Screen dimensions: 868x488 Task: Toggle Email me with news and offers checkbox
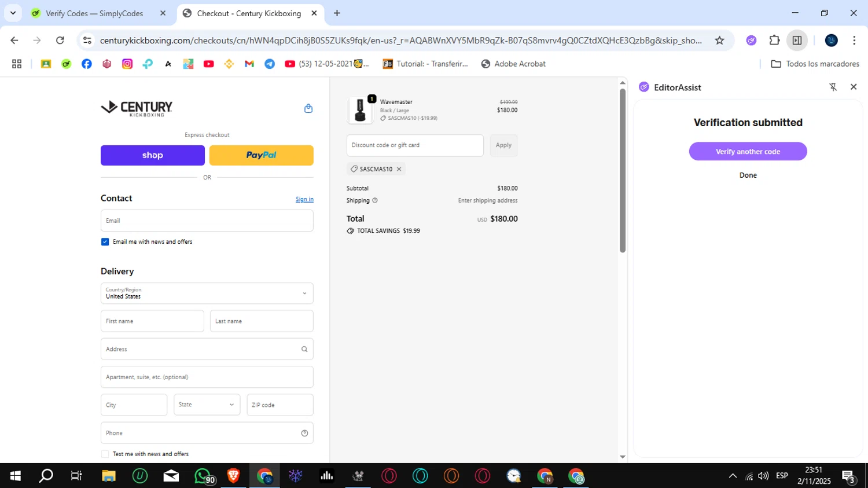pyautogui.click(x=105, y=242)
